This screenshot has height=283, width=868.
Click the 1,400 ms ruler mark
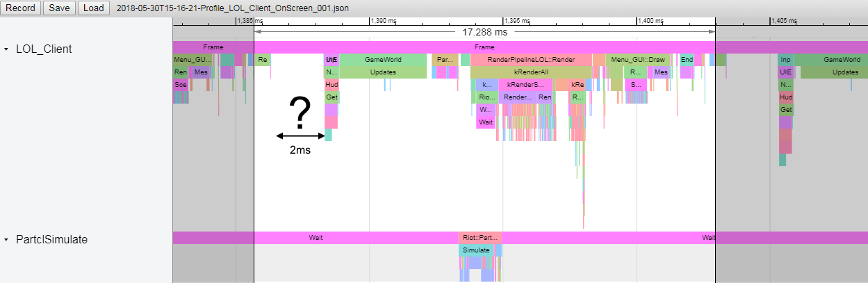click(651, 22)
